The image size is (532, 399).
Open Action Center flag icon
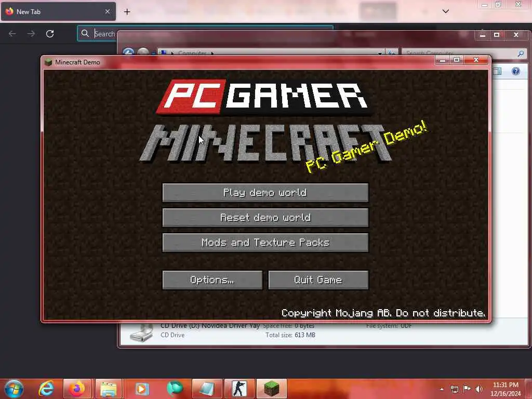tap(467, 389)
